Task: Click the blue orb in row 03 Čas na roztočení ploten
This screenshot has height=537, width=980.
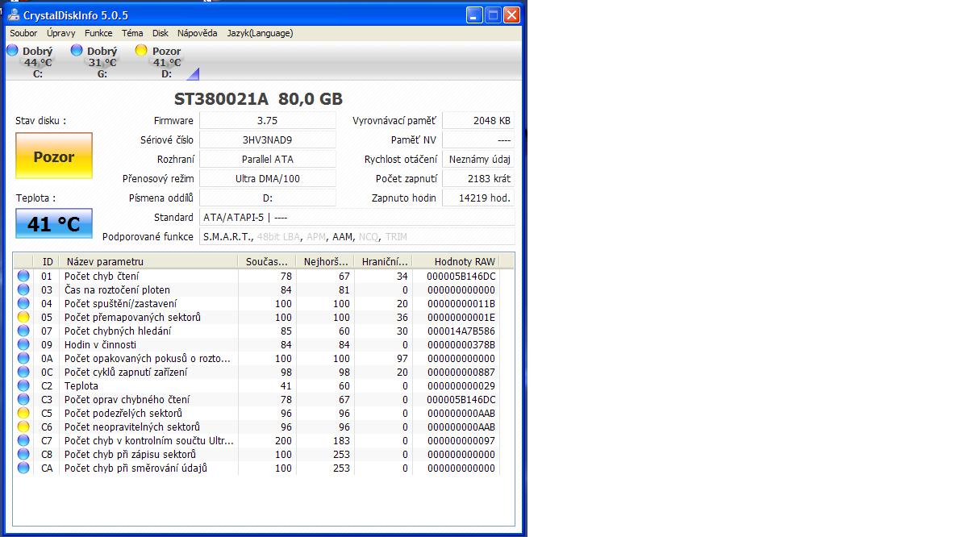Action: coord(23,289)
